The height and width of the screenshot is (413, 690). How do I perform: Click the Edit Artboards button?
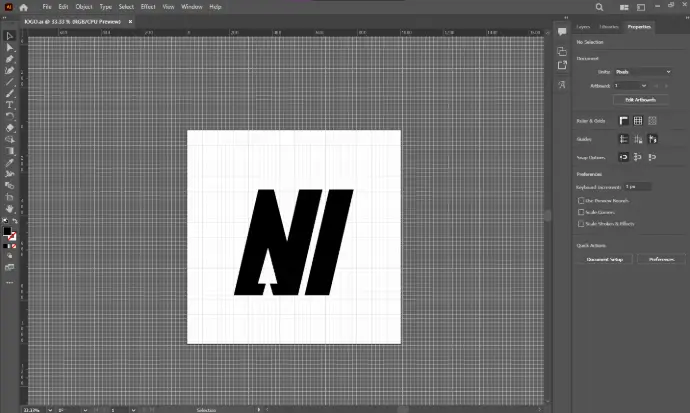click(x=640, y=100)
